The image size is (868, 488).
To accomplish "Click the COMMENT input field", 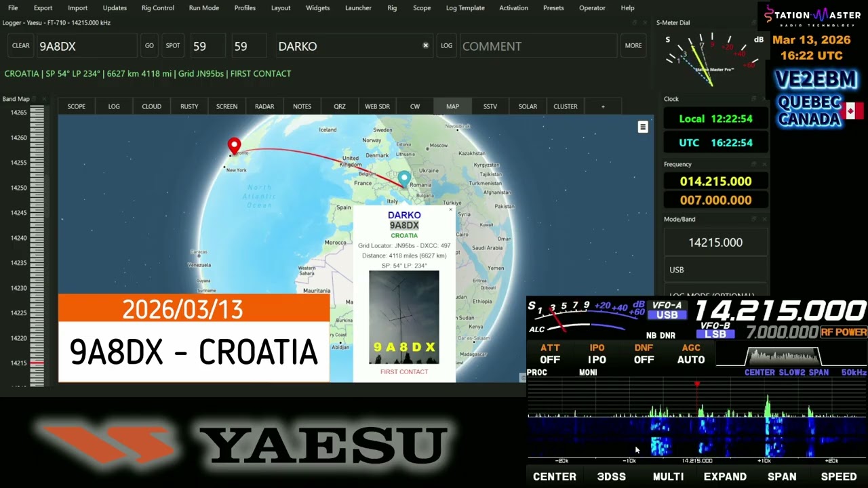I will 538,46.
